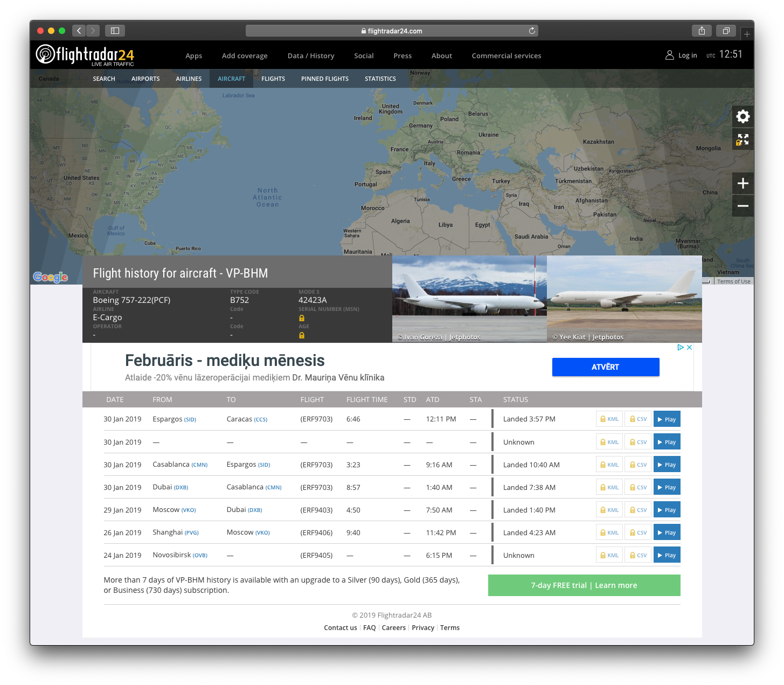Click Safari share icon
This screenshot has height=685, width=784.
(x=702, y=31)
